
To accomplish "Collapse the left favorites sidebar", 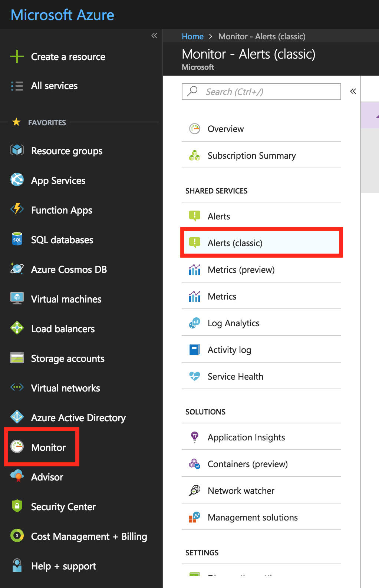I will coord(154,36).
